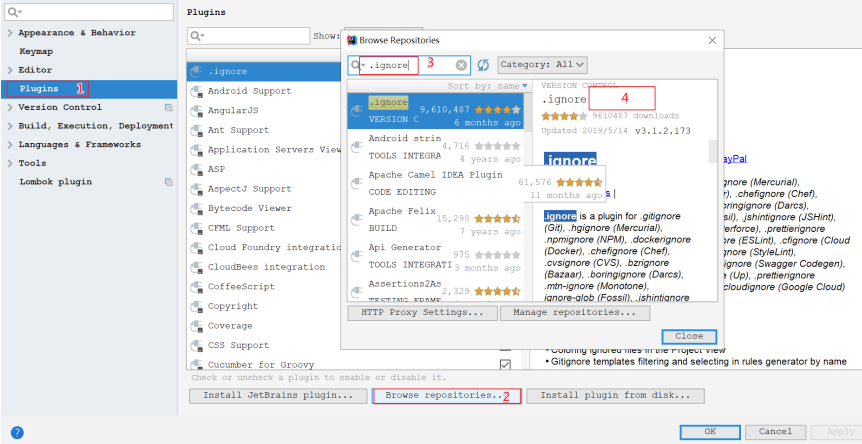
Task: Close the Browse Repositories dialog via Close button
Action: tap(689, 336)
